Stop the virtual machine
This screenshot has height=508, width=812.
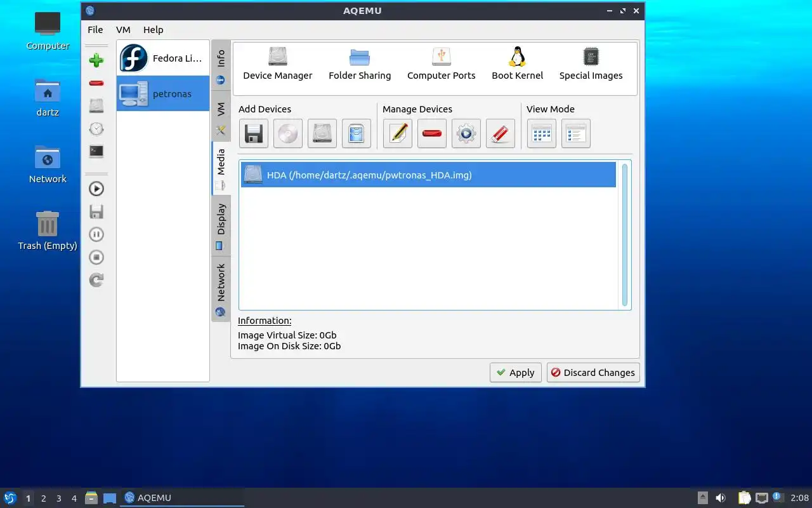coord(96,257)
